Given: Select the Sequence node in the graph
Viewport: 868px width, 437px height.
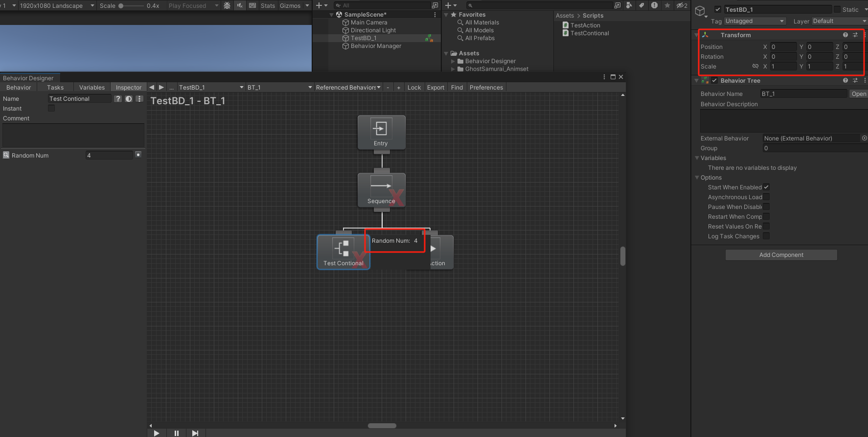Looking at the screenshot, I should [x=382, y=190].
